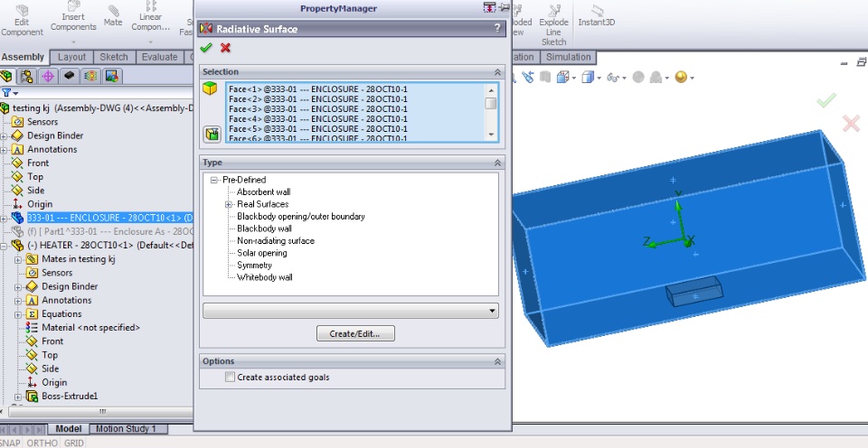Accept Radiative Surface with green checkmark
The width and height of the screenshot is (868, 448).
[206, 48]
